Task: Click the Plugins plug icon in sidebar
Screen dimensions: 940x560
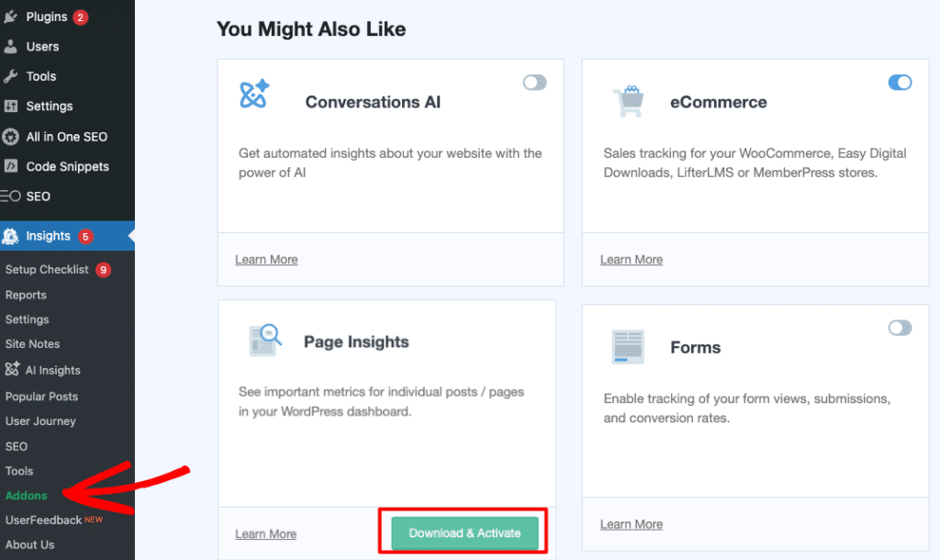Action: [x=10, y=17]
